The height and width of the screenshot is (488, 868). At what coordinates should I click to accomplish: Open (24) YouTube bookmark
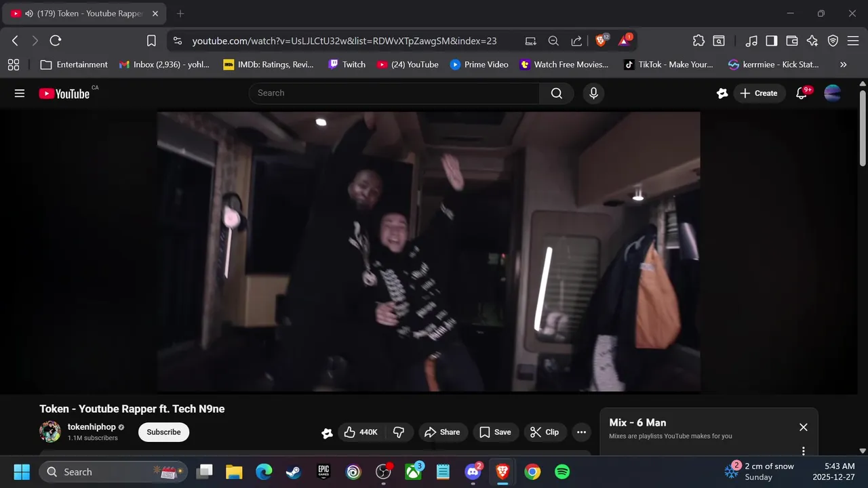[x=408, y=64]
